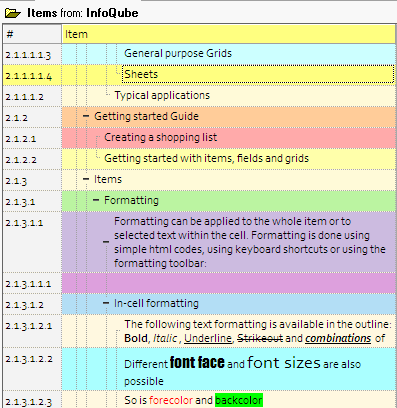Click row number 2.1.1.1.1.4 cell
Image resolution: width=397 pixels, height=408 pixels.
pos(32,75)
